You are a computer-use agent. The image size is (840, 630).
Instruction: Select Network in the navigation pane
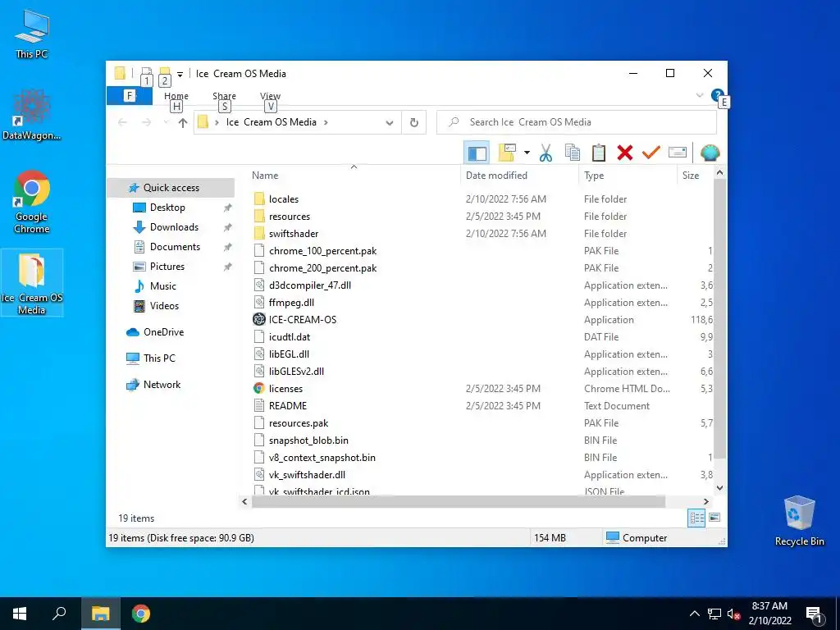162,385
